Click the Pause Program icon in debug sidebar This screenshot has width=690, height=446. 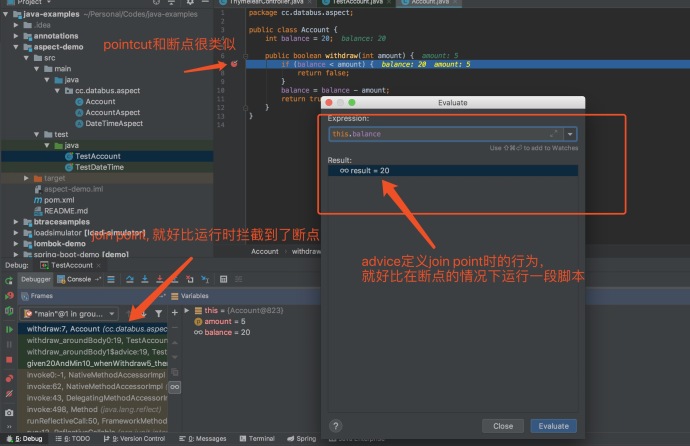pyautogui.click(x=9, y=344)
